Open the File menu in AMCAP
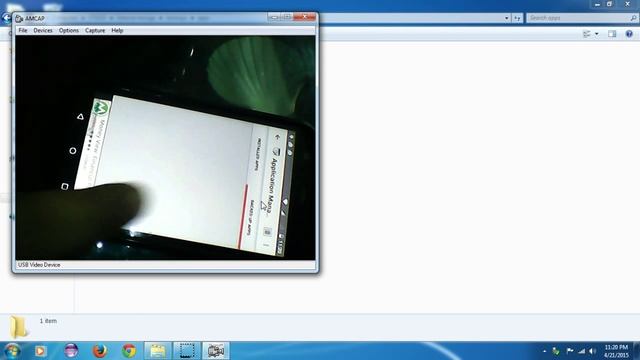Image resolution: width=640 pixels, height=360 pixels. pos(23,31)
